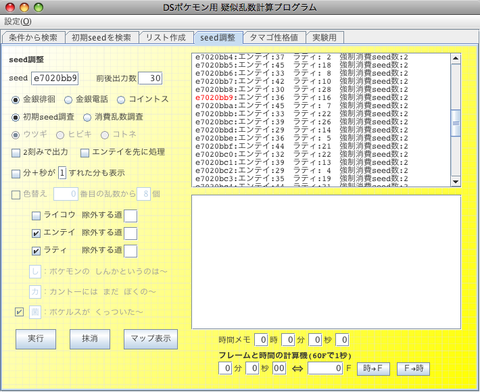Click the last 時間メモ field after 秒
480x392 pixels.
[x=342, y=340]
